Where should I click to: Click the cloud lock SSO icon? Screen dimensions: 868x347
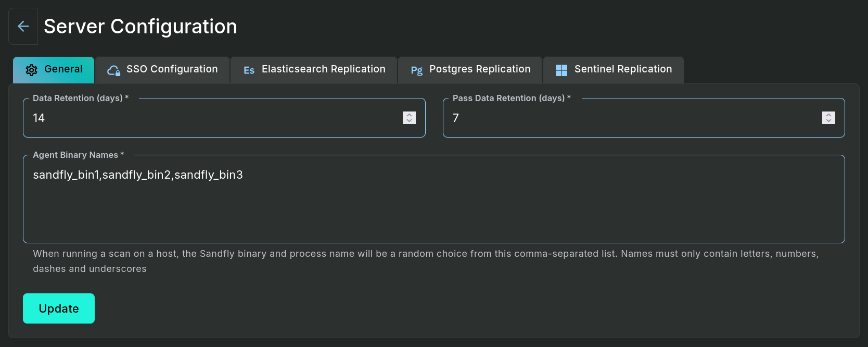(113, 70)
